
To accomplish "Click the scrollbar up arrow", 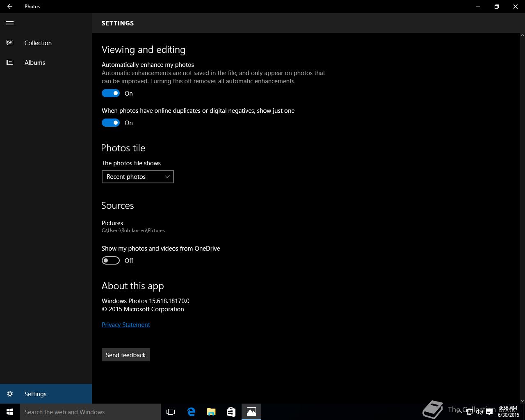I will 522,36.
